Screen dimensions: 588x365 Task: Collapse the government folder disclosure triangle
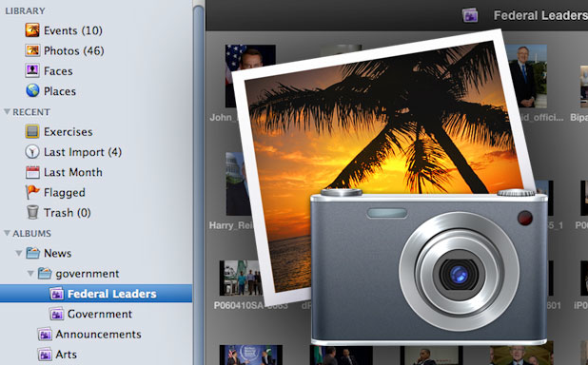(30, 274)
